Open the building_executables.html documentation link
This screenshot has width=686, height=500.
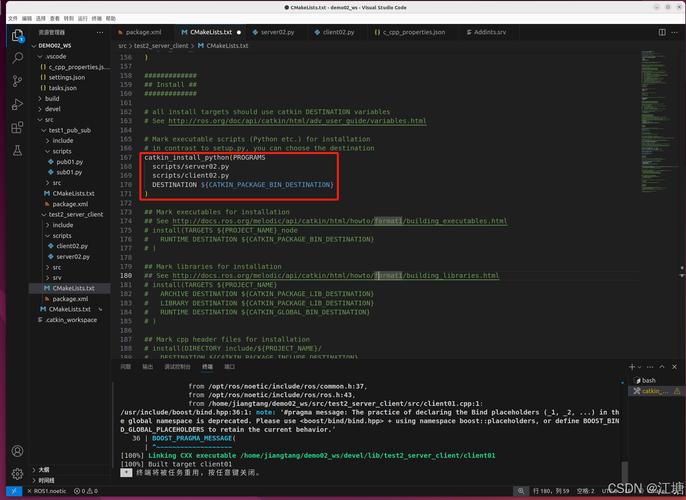[340, 221]
